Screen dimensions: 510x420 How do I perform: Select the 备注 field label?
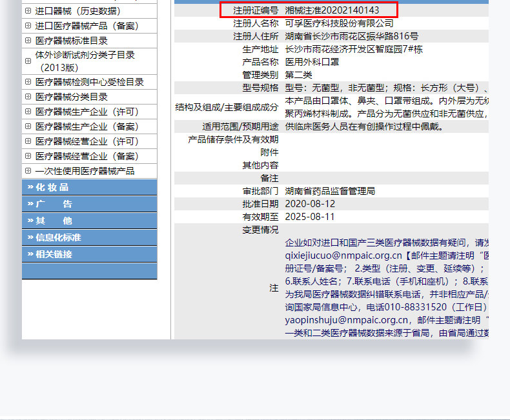tap(269, 178)
